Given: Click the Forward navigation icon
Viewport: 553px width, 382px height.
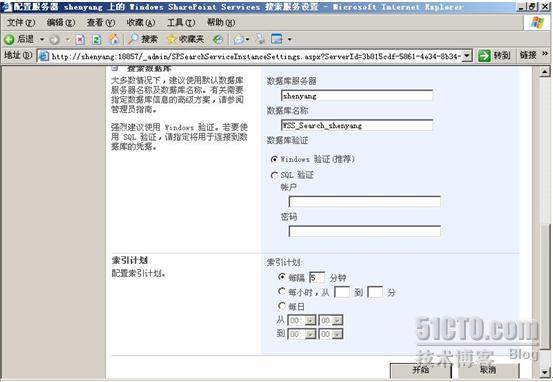Looking at the screenshot, I should (x=54, y=40).
